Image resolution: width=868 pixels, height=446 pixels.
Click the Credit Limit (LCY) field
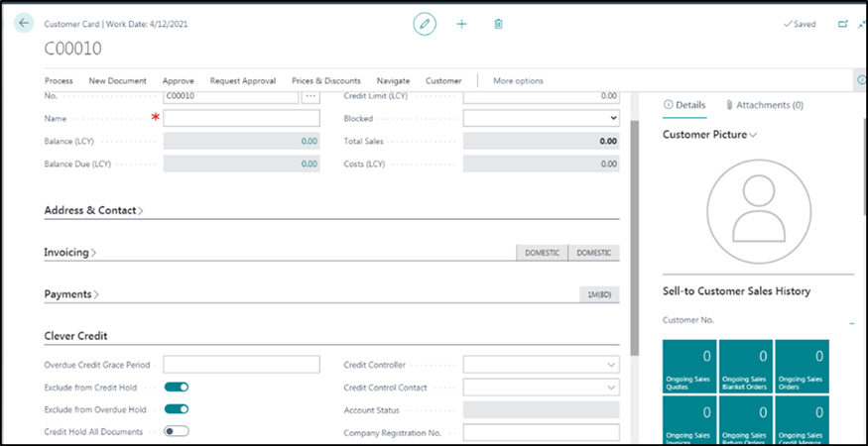click(x=542, y=96)
